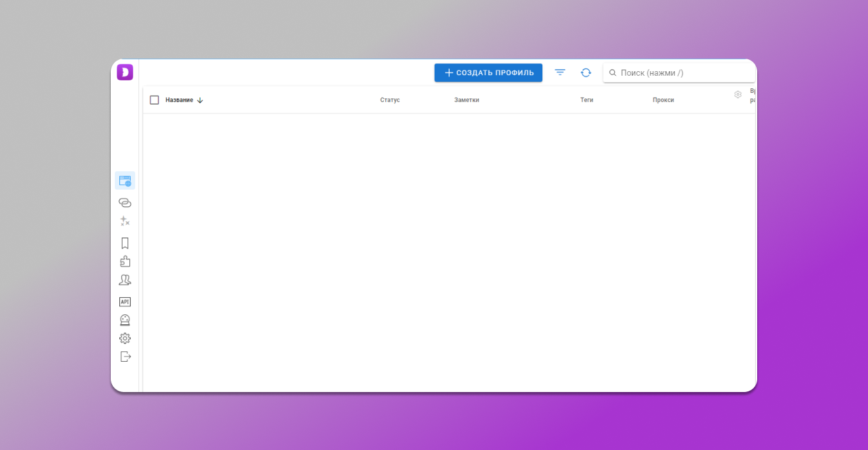Open the sparkles automation section
This screenshot has width=868, height=450.
point(125,221)
